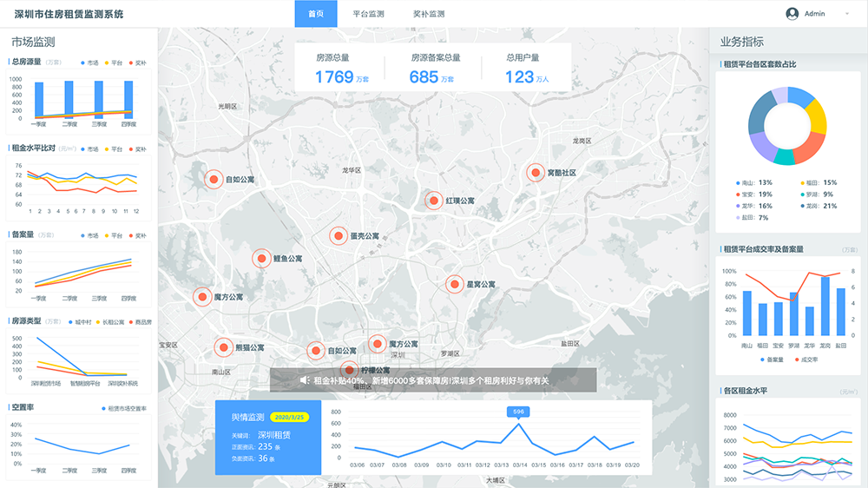Viewport: 868px width, 488px height.
Task: Select the 蛋壳公寓 map marker
Action: (339, 236)
